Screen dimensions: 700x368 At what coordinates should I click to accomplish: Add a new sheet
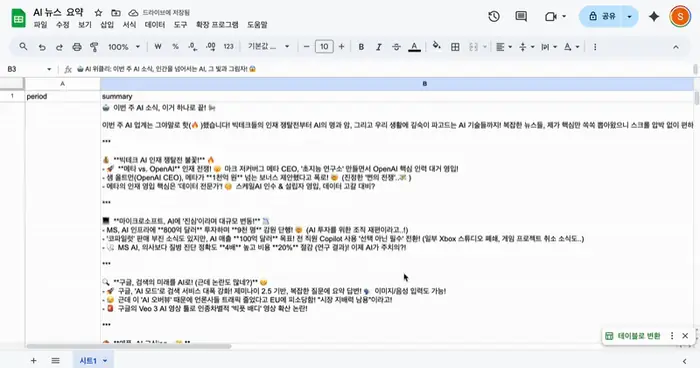[x=33, y=360]
